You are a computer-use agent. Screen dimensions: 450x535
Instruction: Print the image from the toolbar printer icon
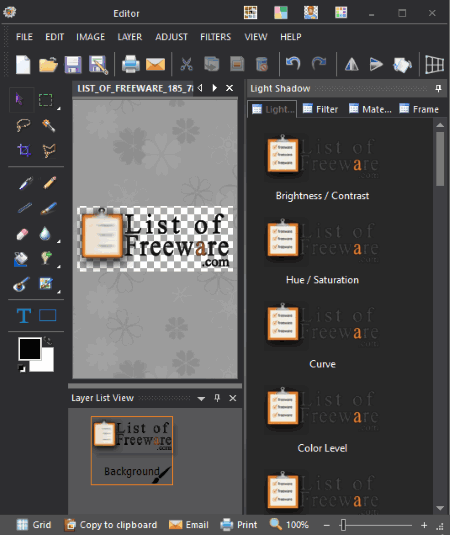pos(131,64)
